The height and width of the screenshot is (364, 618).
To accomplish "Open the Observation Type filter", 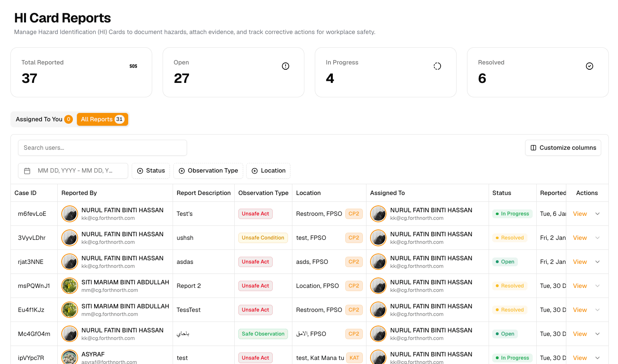I will pyautogui.click(x=208, y=171).
